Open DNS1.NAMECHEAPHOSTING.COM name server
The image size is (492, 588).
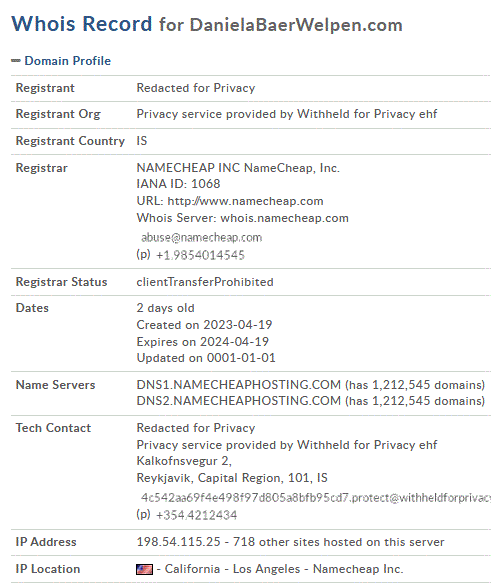tap(238, 385)
